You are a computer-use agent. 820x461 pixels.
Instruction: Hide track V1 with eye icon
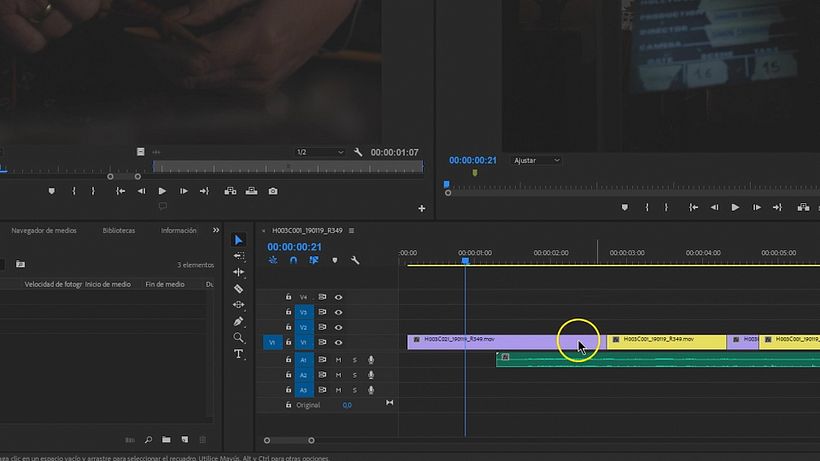[338, 343]
